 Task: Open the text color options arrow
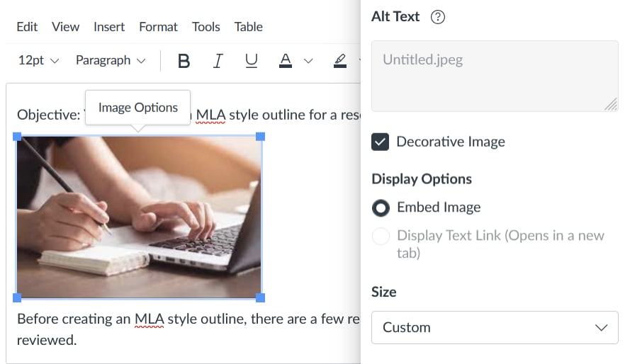pyautogui.click(x=308, y=61)
